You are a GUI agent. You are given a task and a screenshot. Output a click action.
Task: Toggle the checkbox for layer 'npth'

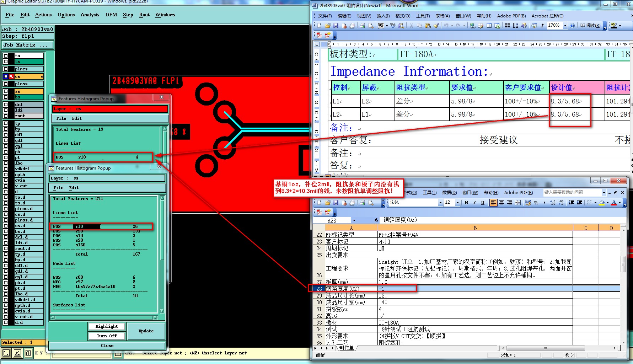tap(6, 175)
